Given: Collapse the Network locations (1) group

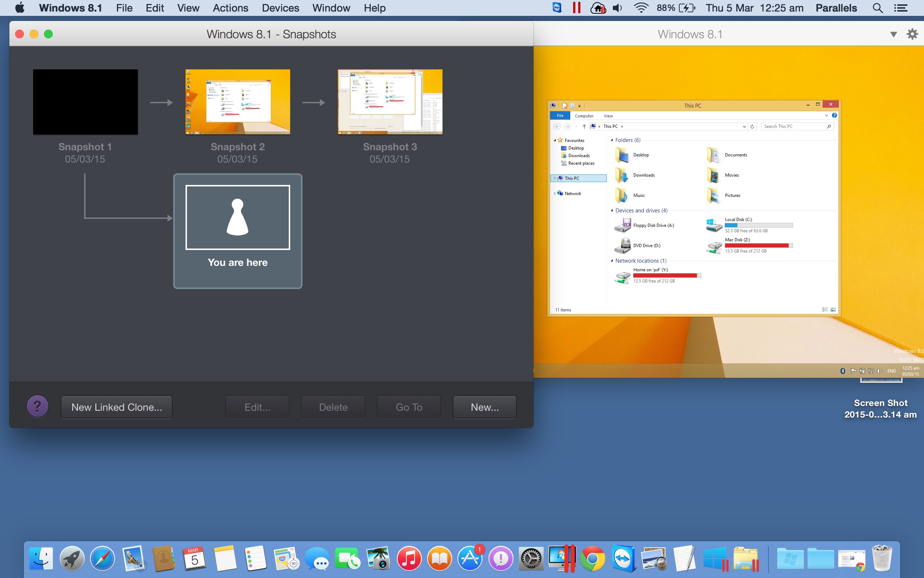Looking at the screenshot, I should point(612,261).
